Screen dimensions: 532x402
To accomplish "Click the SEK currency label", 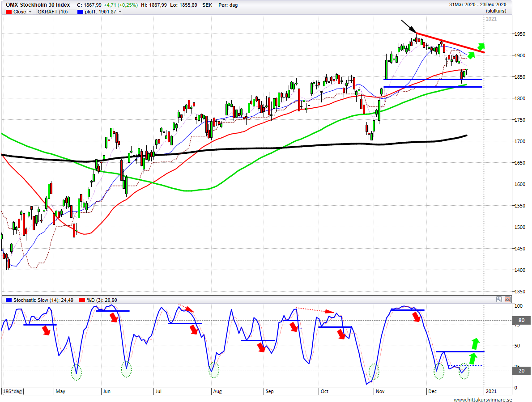I will (x=207, y=5).
